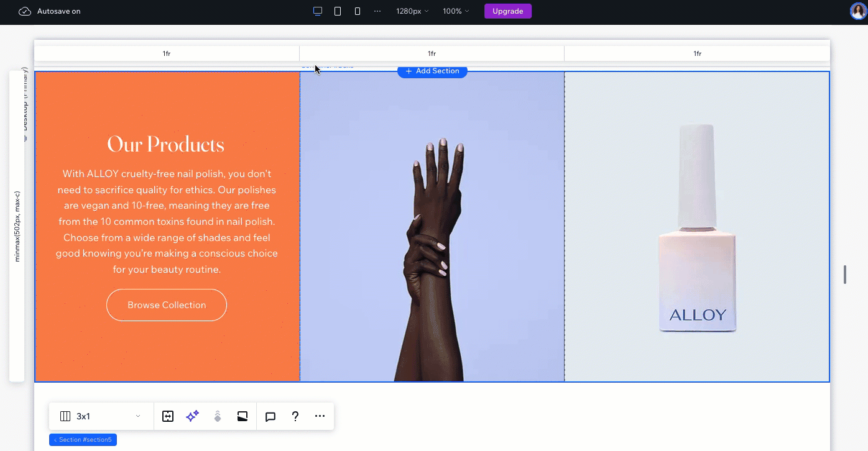The image size is (868, 451).
Task: Switch to tablet breakpoint view
Action: pos(338,11)
